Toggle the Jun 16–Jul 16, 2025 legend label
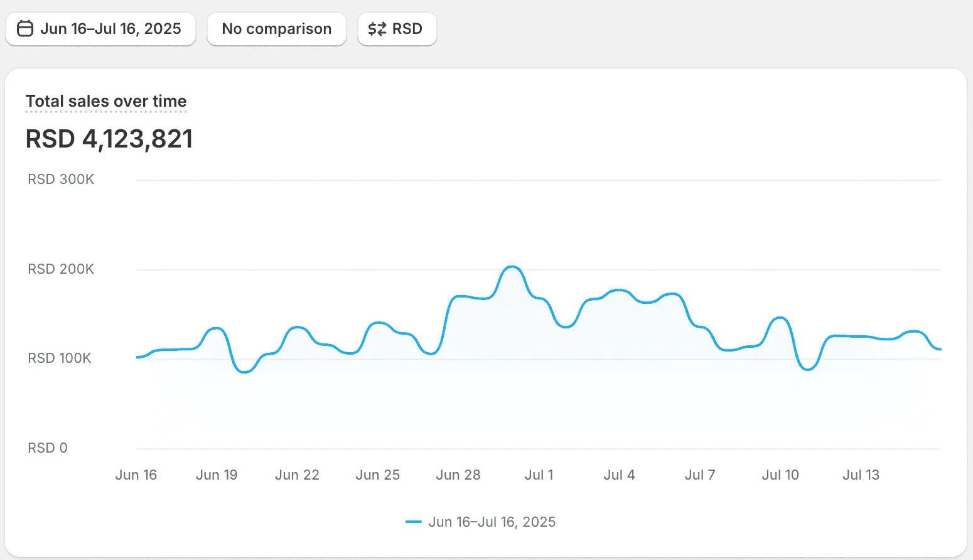The width and height of the screenshot is (973, 560). pyautogui.click(x=492, y=522)
